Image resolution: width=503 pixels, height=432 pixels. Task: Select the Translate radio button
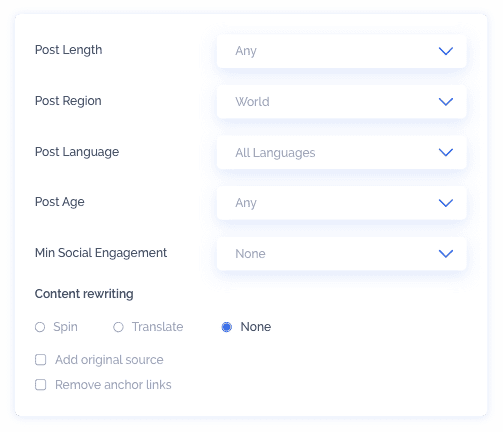[118, 327]
